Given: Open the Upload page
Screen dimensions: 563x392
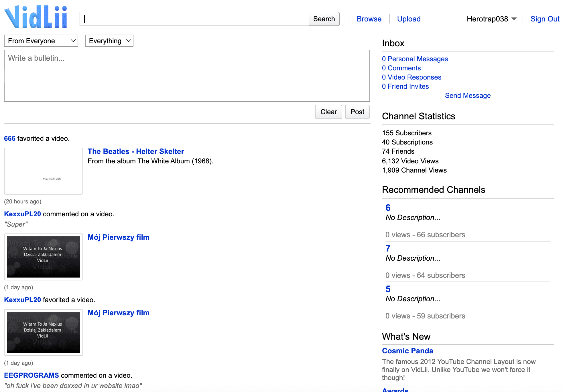Looking at the screenshot, I should click(409, 19).
